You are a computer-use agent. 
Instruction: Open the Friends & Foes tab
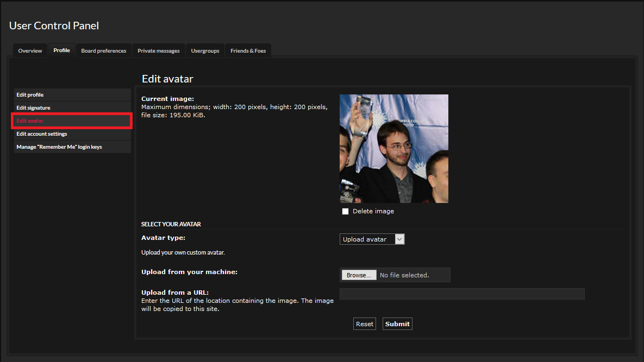point(248,51)
